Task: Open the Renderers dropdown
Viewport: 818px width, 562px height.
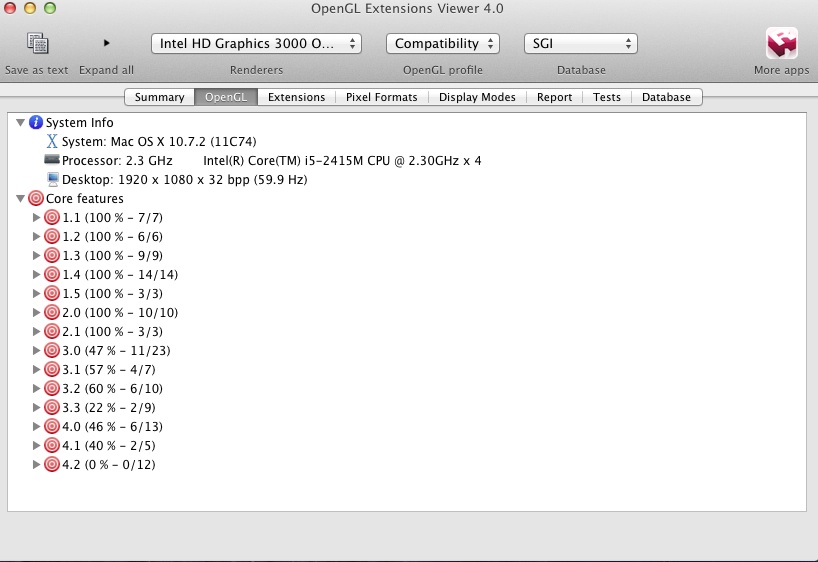Action: tap(256, 44)
